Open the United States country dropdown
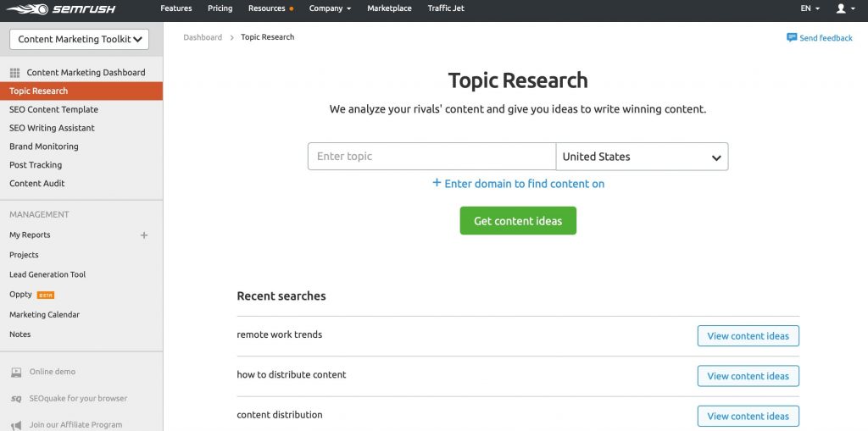Image resolution: width=868 pixels, height=431 pixels. click(643, 157)
